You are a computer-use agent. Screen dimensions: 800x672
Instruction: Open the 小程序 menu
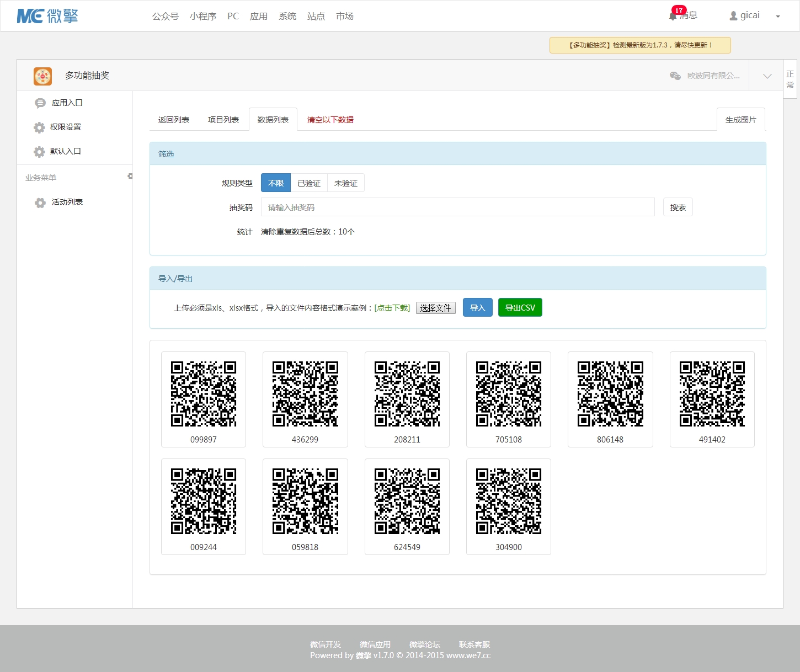203,16
